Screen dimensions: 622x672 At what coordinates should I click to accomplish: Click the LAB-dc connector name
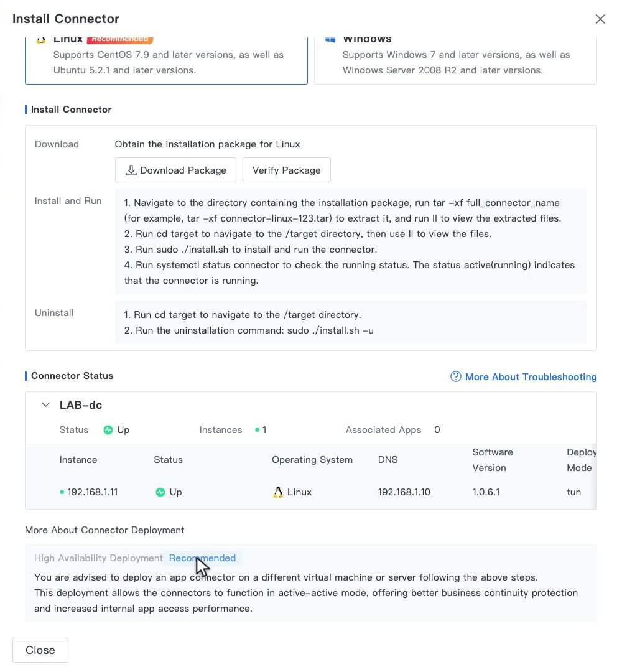pyautogui.click(x=80, y=405)
